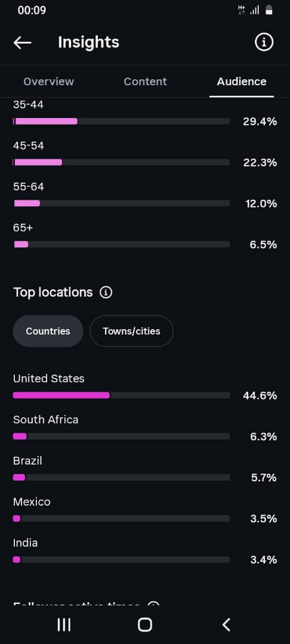Tap the battery icon in status bar

269,10
